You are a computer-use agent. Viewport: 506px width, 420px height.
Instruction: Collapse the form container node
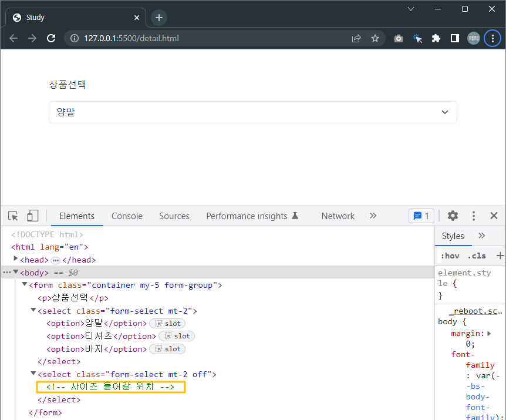click(24, 284)
